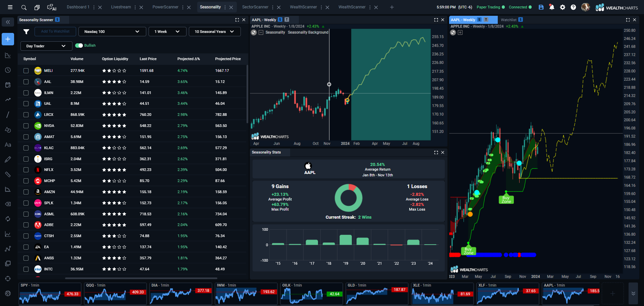Check the MELI row checkbox
The width and height of the screenshot is (644, 306).
pyautogui.click(x=26, y=71)
